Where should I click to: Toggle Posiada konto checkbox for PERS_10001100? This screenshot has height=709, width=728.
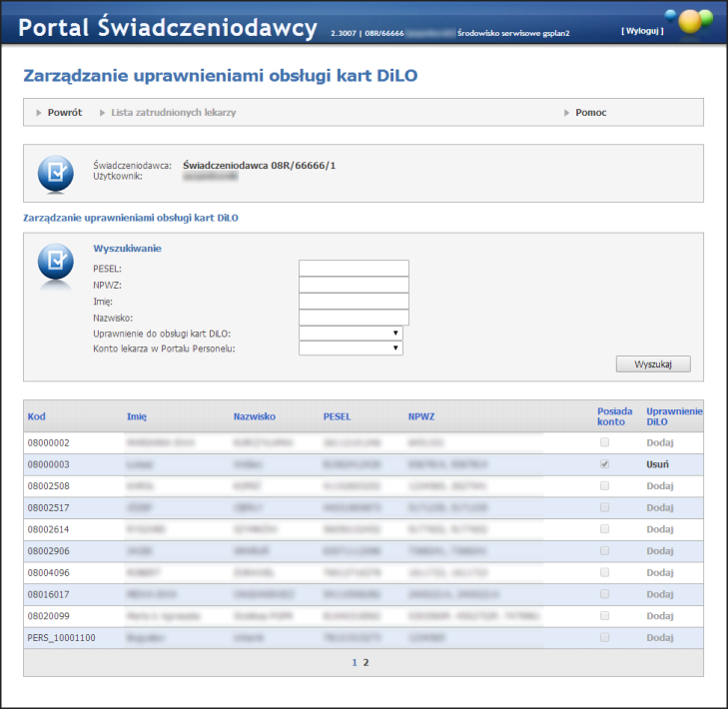[x=604, y=637]
